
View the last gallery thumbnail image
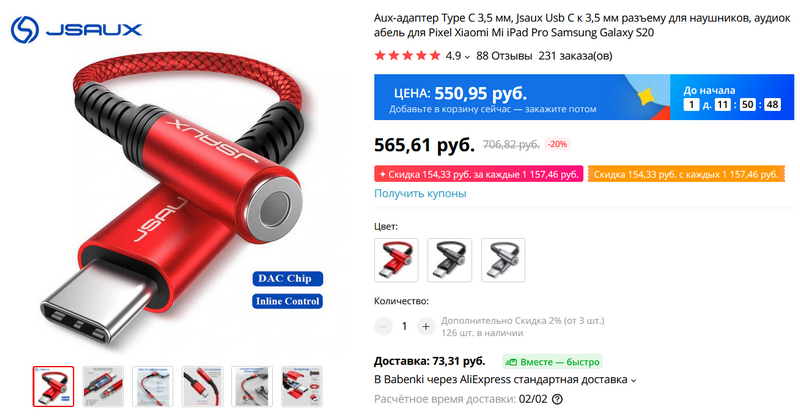point(302,386)
